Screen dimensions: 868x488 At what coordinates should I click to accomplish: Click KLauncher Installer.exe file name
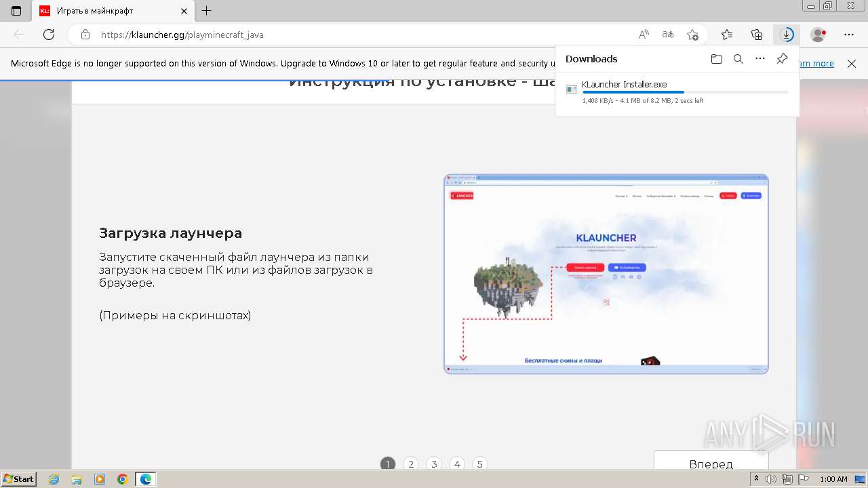(624, 85)
